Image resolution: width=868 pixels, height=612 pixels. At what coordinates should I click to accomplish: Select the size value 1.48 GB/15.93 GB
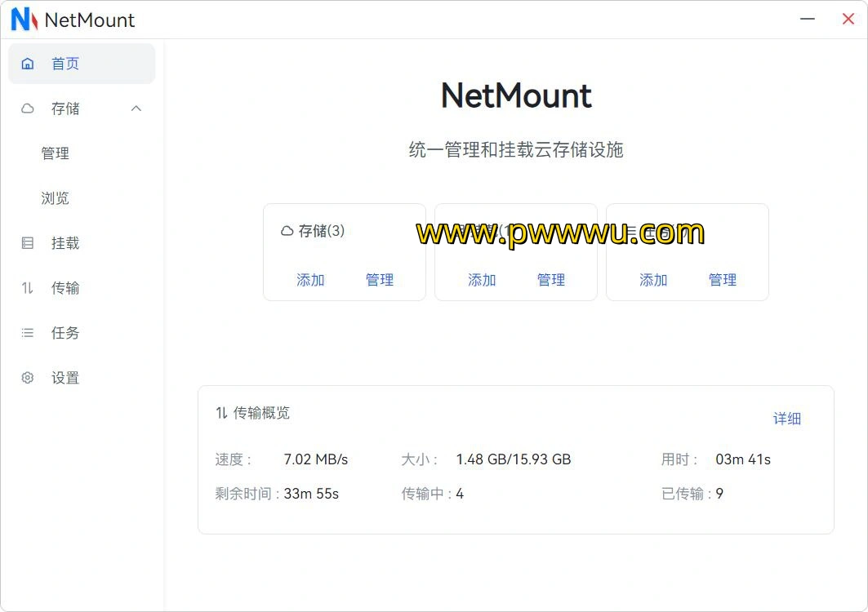click(513, 459)
